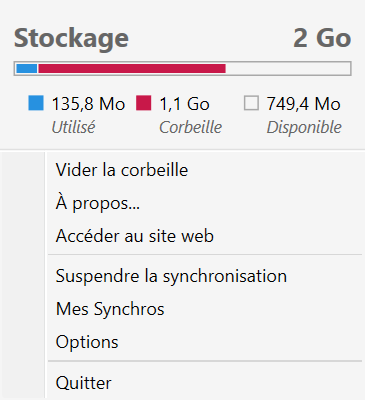Click the 2 Go total capacity label
The width and height of the screenshot is (365, 400).
click(322, 38)
